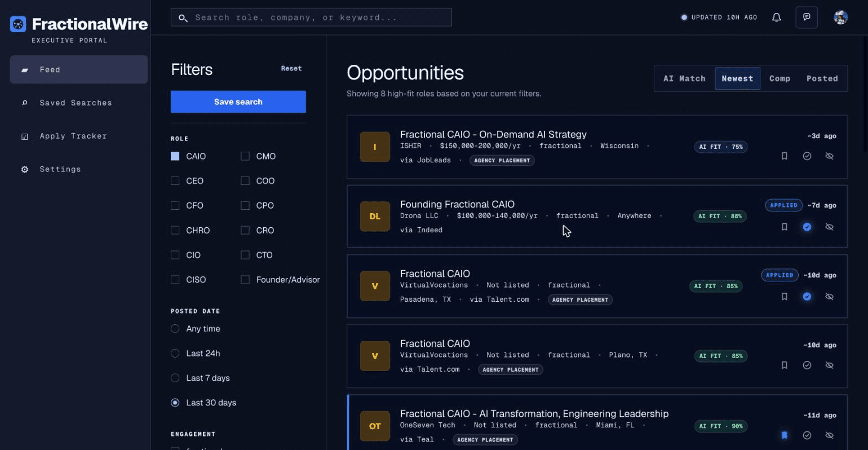Screen dimensions: 868x450
Task: Bookmark the ISHIR Fractional CAIO role
Action: (x=784, y=156)
